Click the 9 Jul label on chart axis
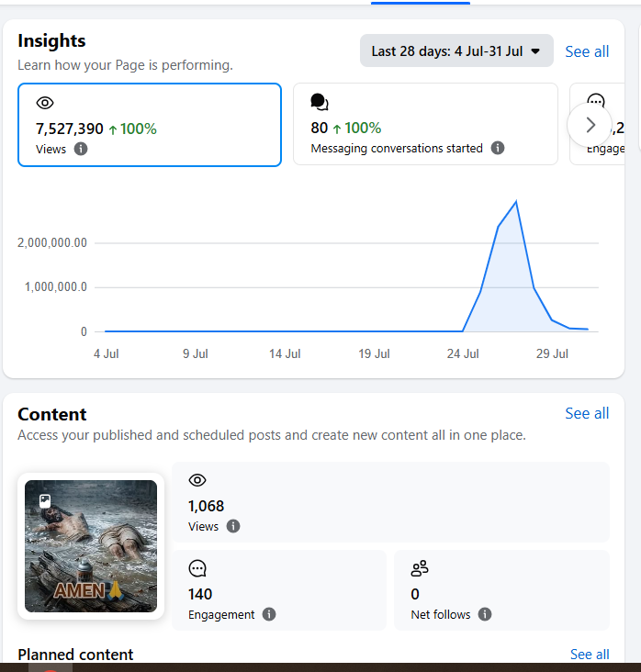Viewport: 641px width, 672px height. (x=195, y=354)
